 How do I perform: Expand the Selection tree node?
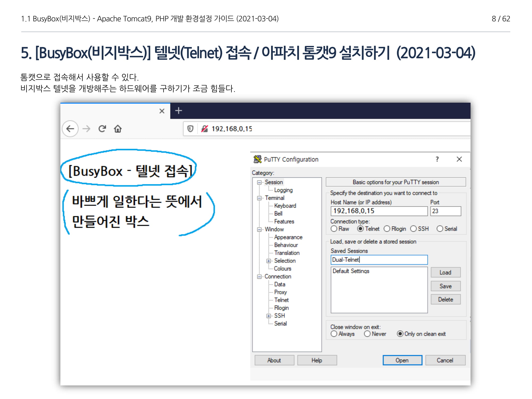269,261
